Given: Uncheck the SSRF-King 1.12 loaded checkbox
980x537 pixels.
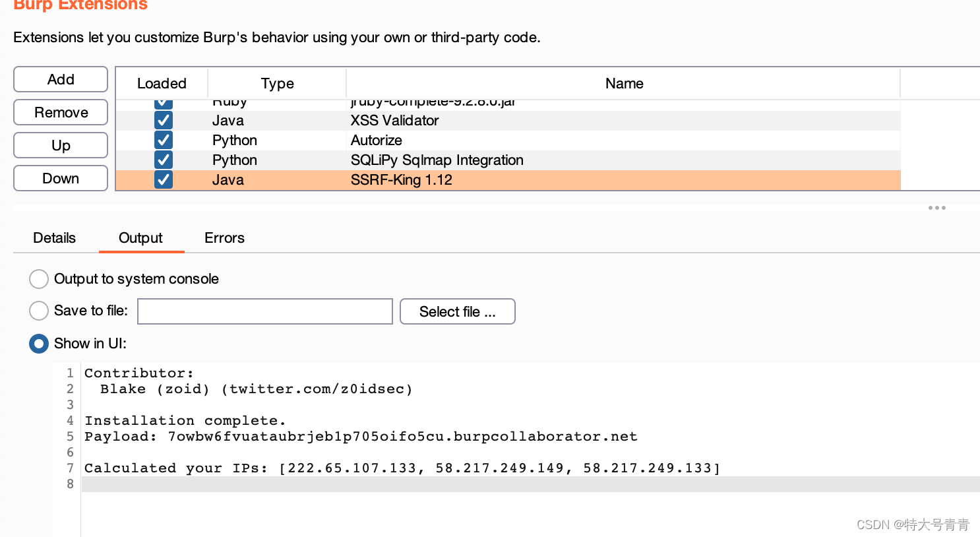Looking at the screenshot, I should pyautogui.click(x=164, y=179).
